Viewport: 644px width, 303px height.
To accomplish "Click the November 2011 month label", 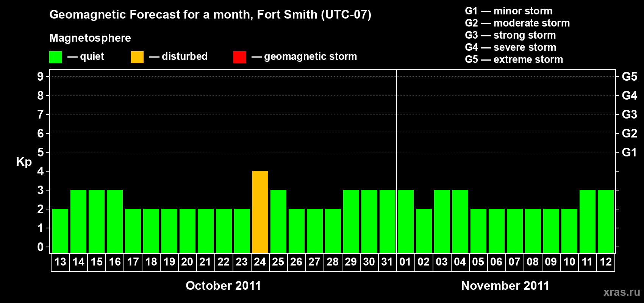I will (505, 286).
